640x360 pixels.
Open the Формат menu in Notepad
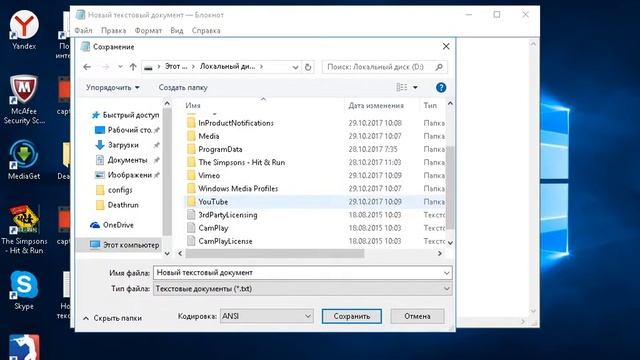coord(148,31)
